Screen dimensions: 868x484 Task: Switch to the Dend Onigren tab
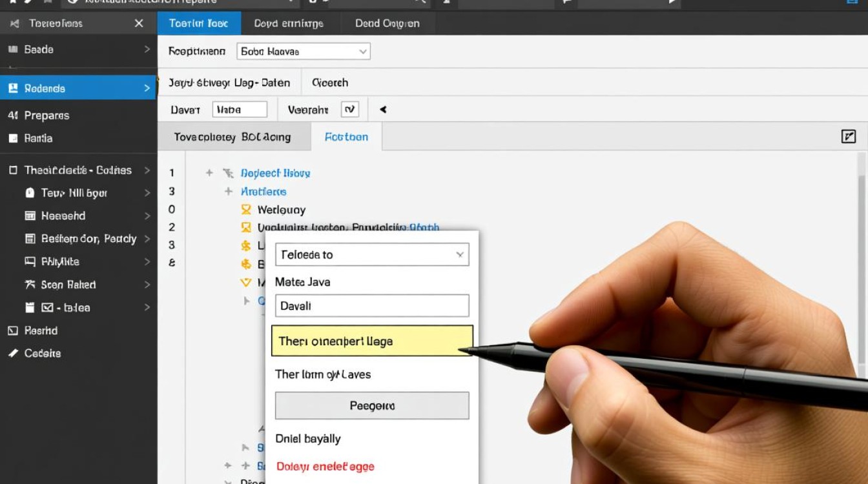point(387,23)
